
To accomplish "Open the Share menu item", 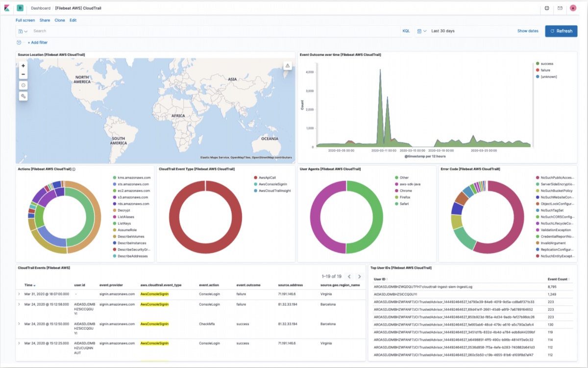I will coord(45,20).
